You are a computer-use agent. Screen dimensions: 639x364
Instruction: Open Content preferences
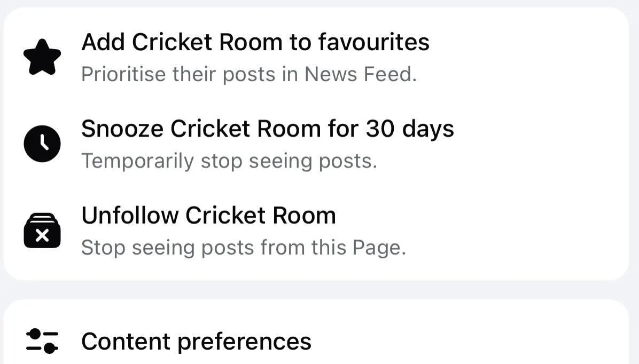196,342
